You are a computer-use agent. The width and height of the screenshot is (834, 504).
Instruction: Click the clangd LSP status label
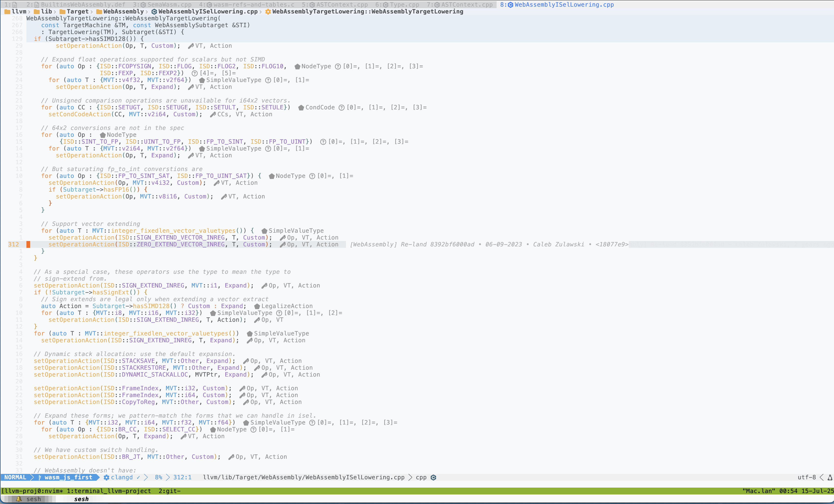pos(122,477)
